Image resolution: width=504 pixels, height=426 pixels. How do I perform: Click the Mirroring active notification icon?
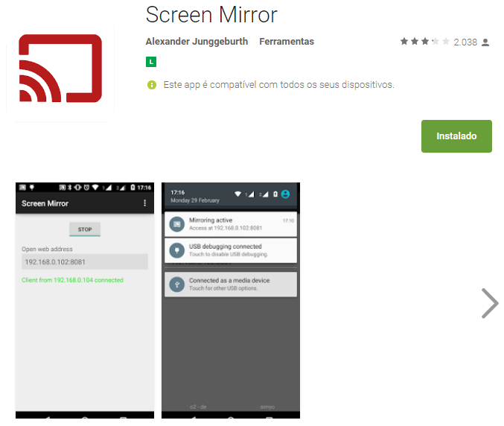click(176, 223)
